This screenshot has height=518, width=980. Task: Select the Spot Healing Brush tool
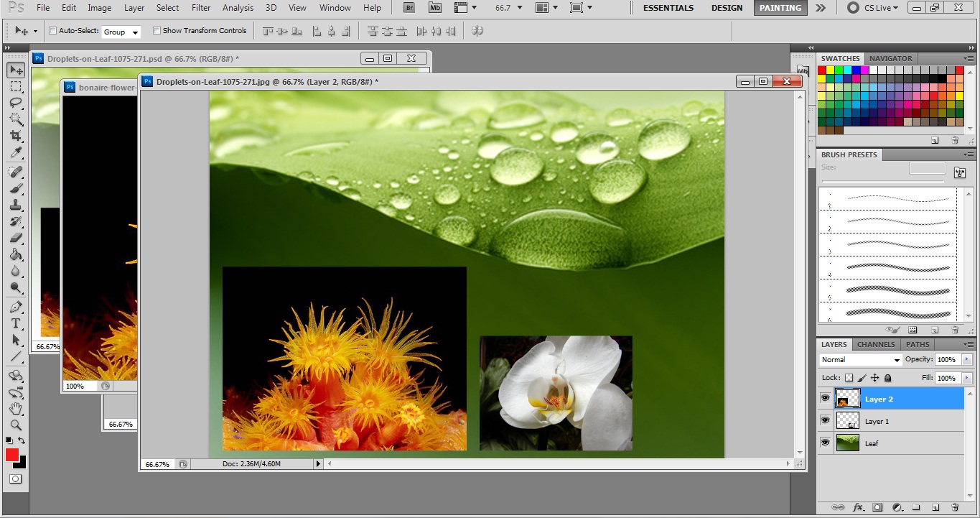point(16,172)
